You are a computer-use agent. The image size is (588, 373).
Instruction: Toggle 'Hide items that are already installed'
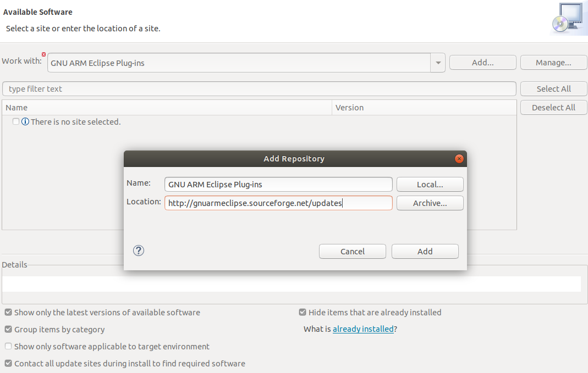coord(303,312)
